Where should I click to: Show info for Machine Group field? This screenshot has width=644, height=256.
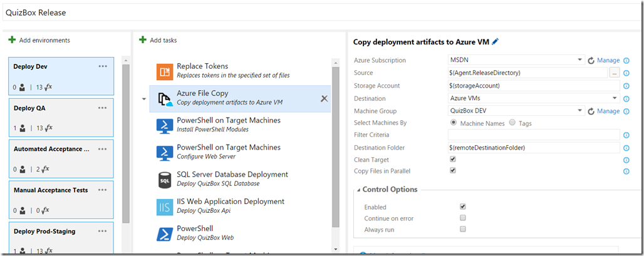coord(626,111)
